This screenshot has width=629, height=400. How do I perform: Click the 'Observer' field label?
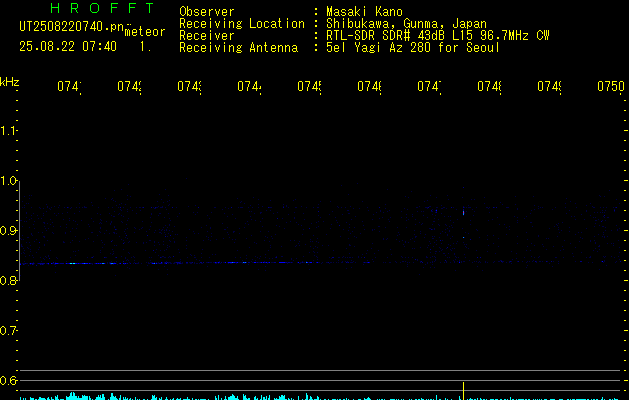coord(207,12)
